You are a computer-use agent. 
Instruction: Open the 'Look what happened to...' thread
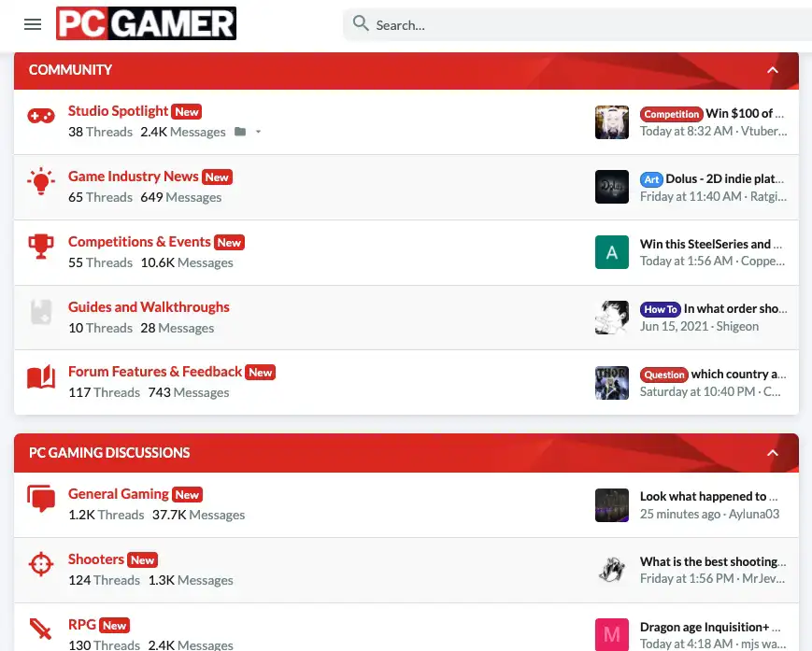(708, 496)
